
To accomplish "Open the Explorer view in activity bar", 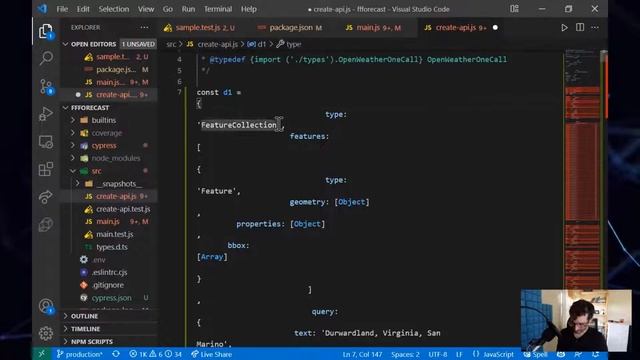I will [x=46, y=31].
